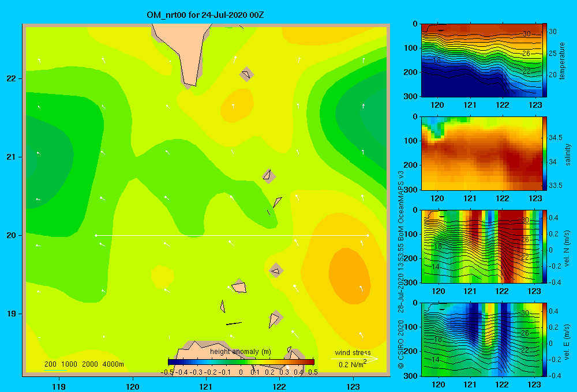Click the orange anomaly patch below Taiwan
Screen dimensions: 577x392
click(237, 105)
